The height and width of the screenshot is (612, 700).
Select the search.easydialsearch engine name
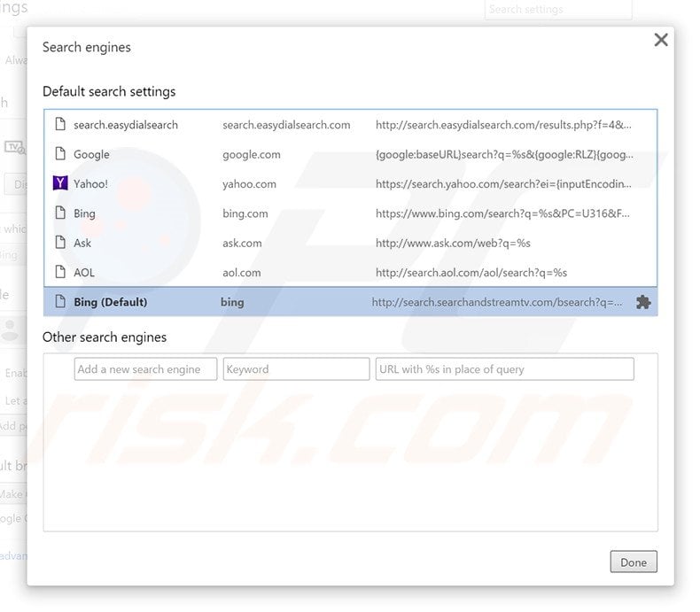coord(126,125)
